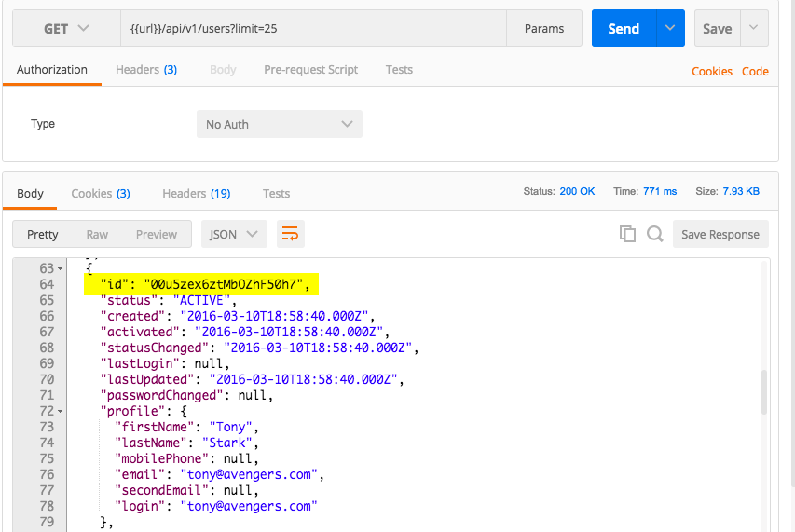The width and height of the screenshot is (795, 532).
Task: Collapse JSON object at line 63
Action: (60, 268)
